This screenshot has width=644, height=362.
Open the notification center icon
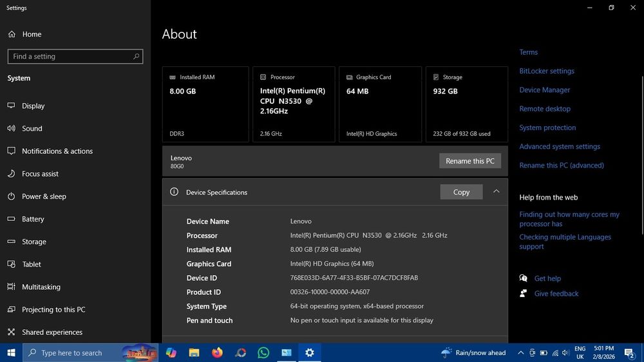coord(630,352)
